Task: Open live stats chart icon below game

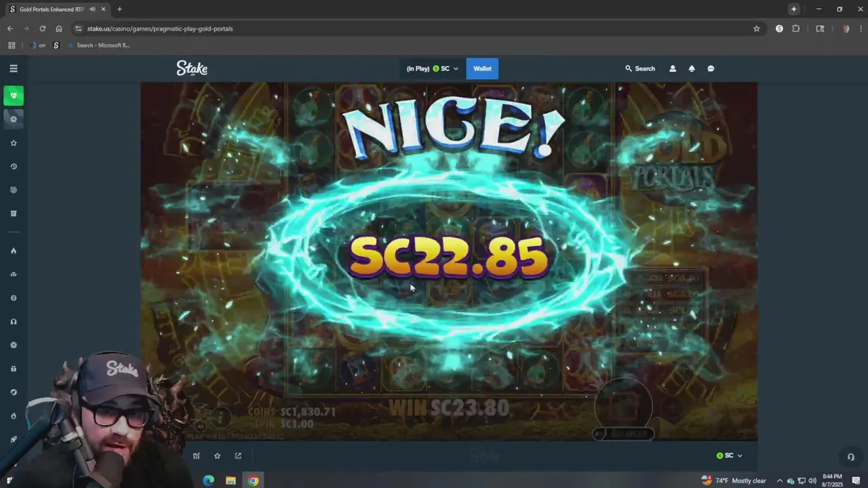Action: pos(197,456)
